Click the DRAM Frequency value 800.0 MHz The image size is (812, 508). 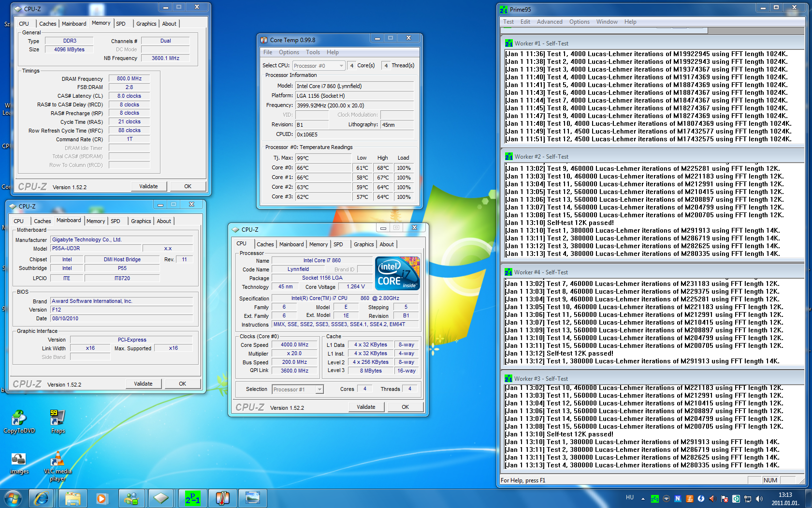(x=129, y=78)
